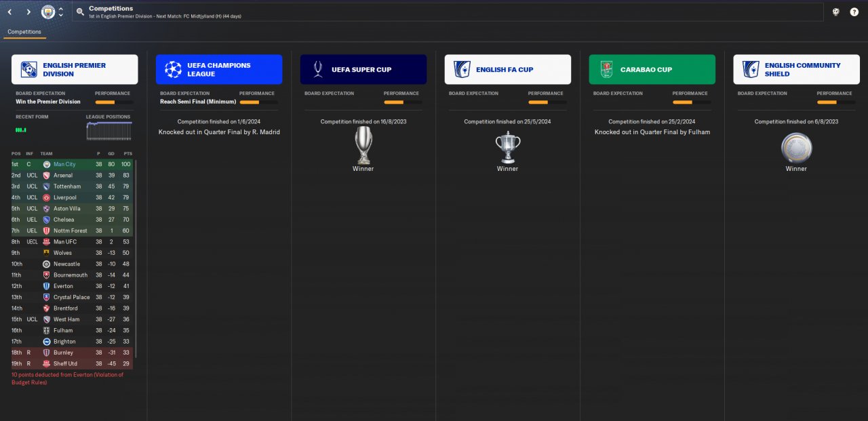868x421 pixels.
Task: Click "Win the Premier Division" expectation text
Action: click(x=48, y=102)
